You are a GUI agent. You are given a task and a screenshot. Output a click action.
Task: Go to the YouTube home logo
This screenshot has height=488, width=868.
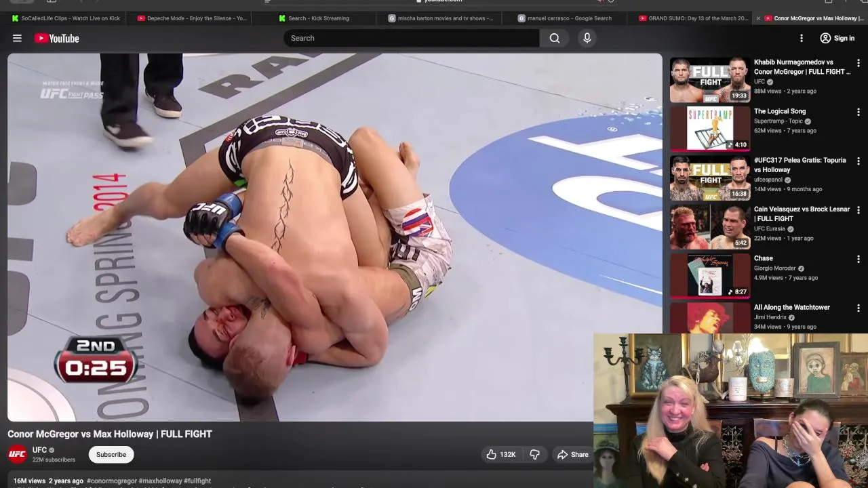[x=56, y=38]
